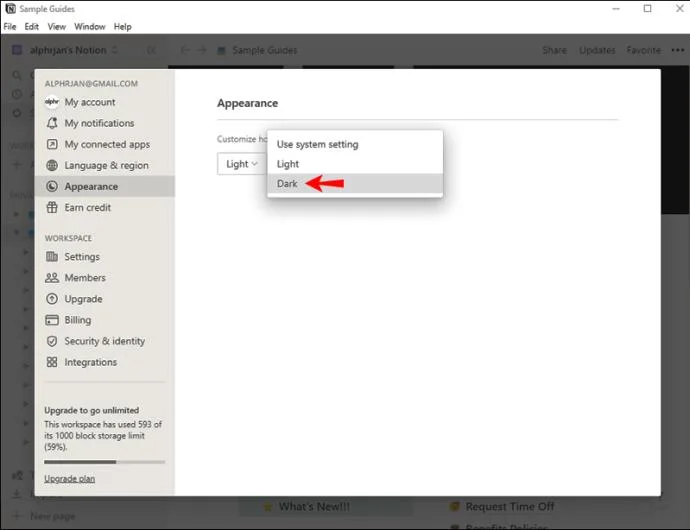Maximize the Sample Guides window
The height and width of the screenshot is (530, 690).
[x=647, y=8]
